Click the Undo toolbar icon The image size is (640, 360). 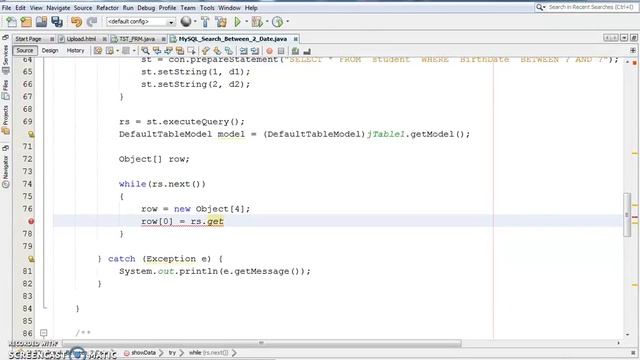[76, 22]
